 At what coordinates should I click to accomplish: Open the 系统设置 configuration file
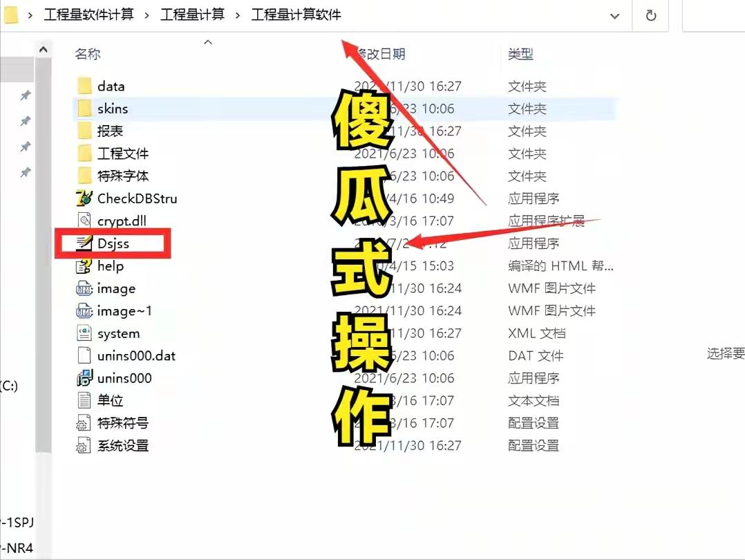[121, 445]
